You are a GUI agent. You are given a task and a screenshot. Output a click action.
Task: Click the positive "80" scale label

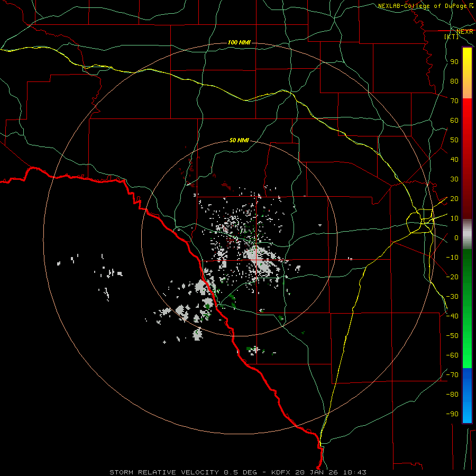(454, 81)
